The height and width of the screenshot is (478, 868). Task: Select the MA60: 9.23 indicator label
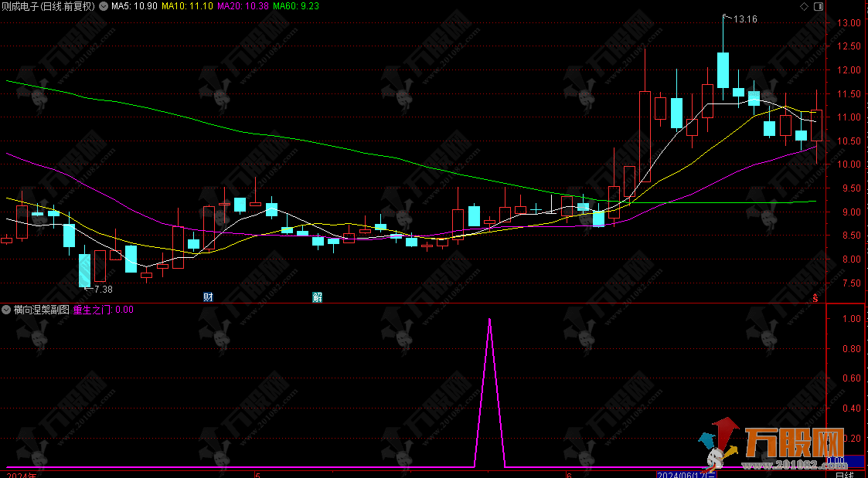click(296, 7)
